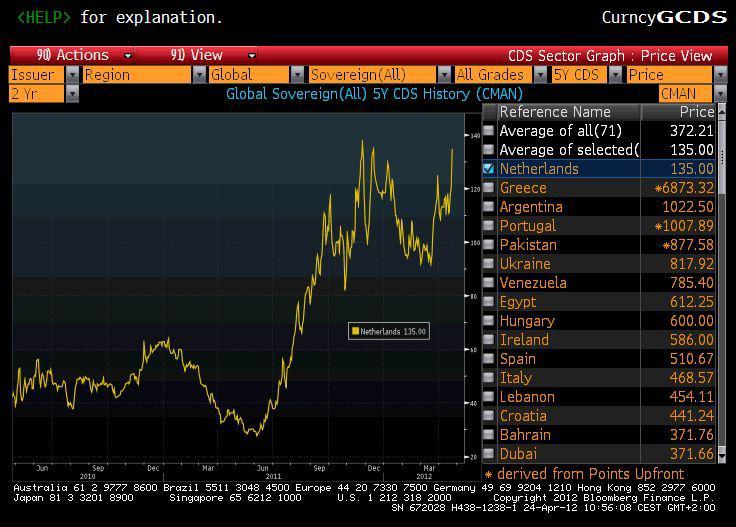Check the Lebanon checkbox
736x527 pixels.
[x=489, y=397]
